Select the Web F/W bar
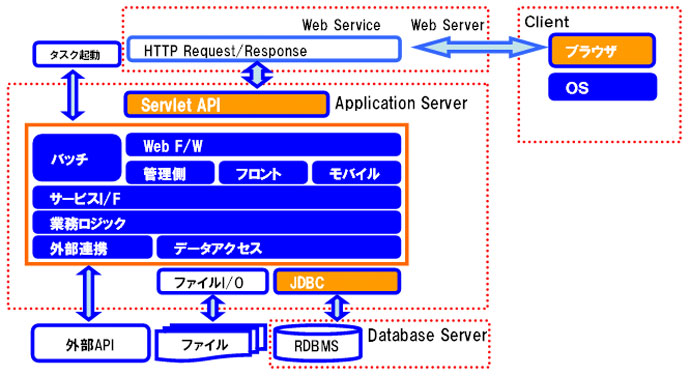The height and width of the screenshot is (376, 690). pos(263,145)
